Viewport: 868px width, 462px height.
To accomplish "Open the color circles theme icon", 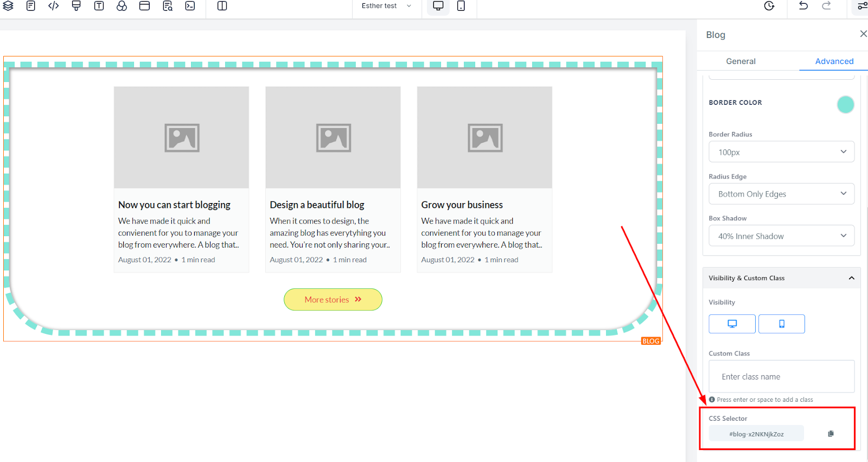I will coord(122,6).
